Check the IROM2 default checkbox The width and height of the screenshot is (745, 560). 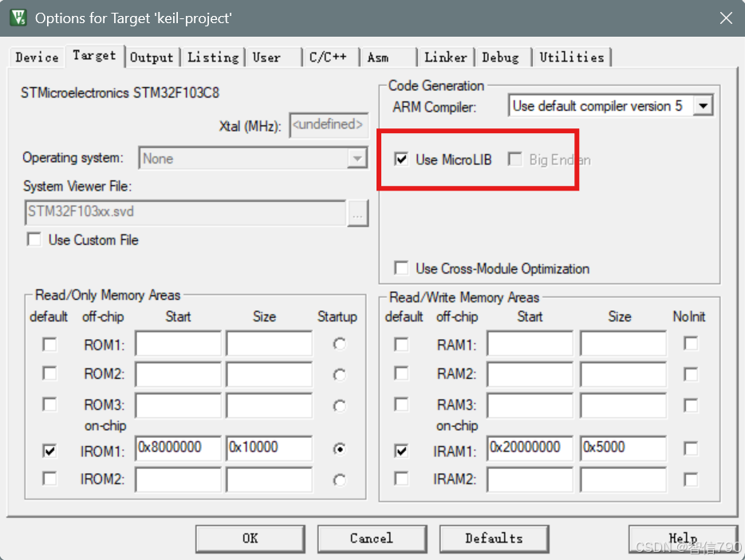[x=49, y=479]
